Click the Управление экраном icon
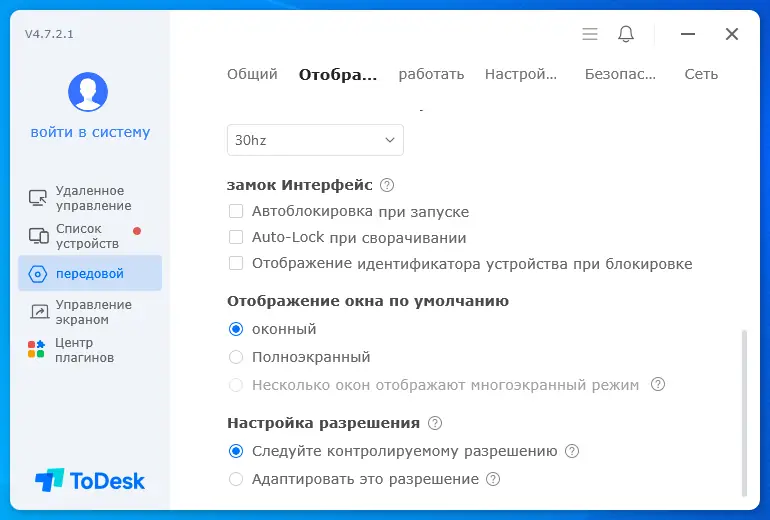 coord(39,312)
